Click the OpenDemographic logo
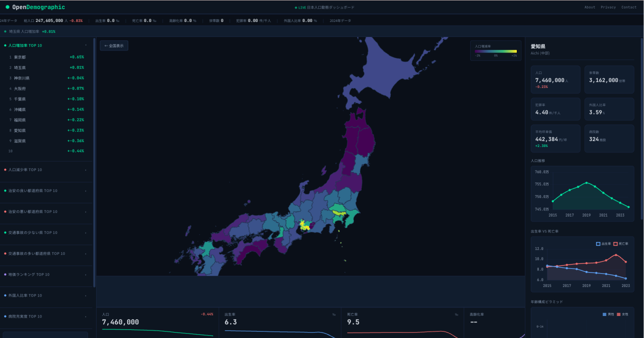The width and height of the screenshot is (644, 338). tap(35, 7)
